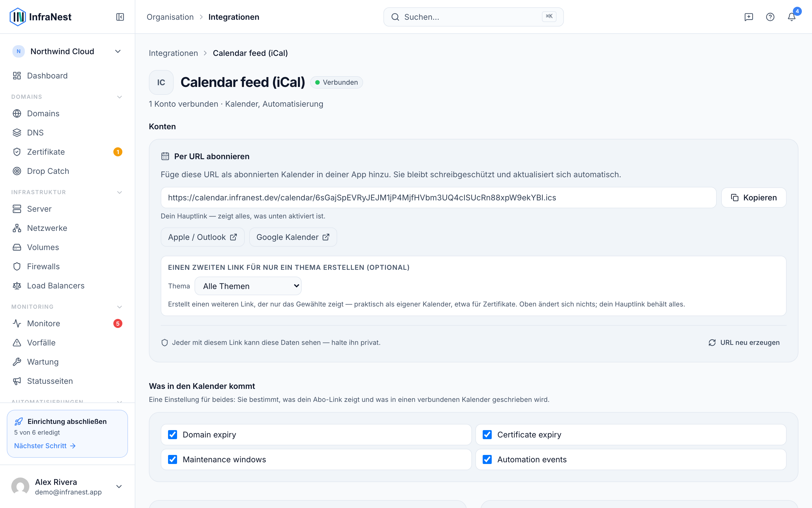Click the Zertifikate orange count badge

(118, 152)
